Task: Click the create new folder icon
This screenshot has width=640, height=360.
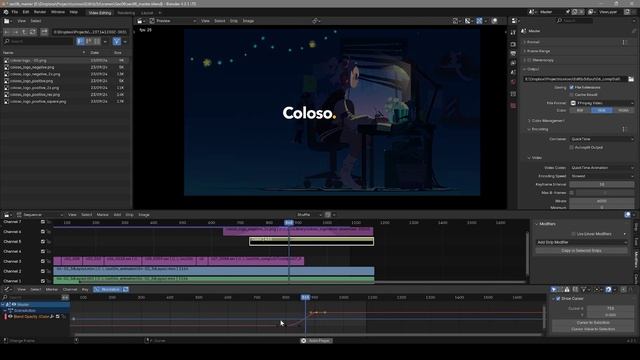Action: tap(44, 32)
